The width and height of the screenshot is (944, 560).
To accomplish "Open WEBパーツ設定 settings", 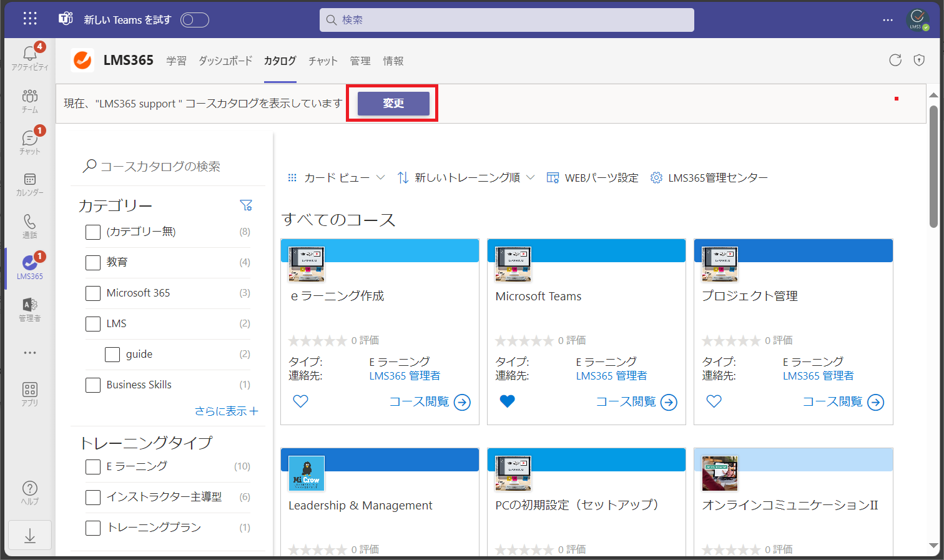I will (x=592, y=178).
